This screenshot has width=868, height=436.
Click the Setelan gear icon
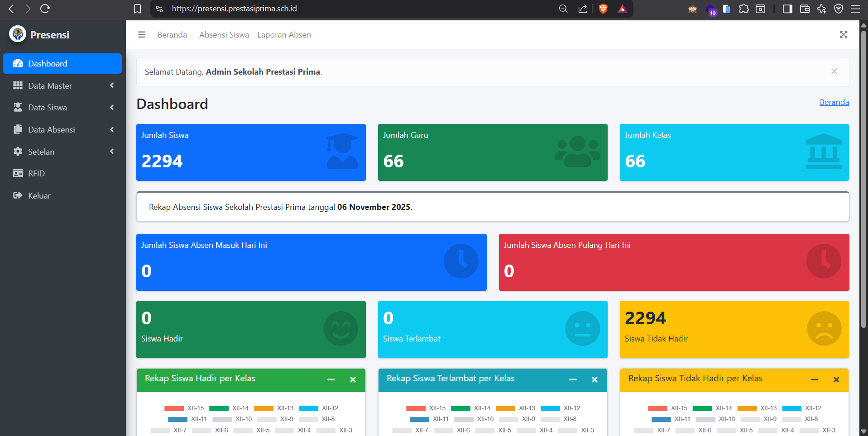(18, 152)
